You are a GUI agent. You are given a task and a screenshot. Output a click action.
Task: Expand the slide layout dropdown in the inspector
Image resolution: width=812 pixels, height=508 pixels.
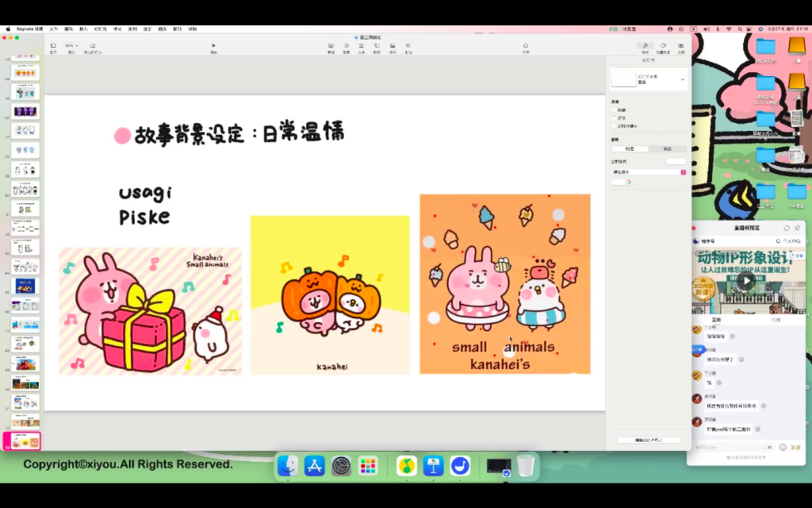pyautogui.click(x=682, y=79)
